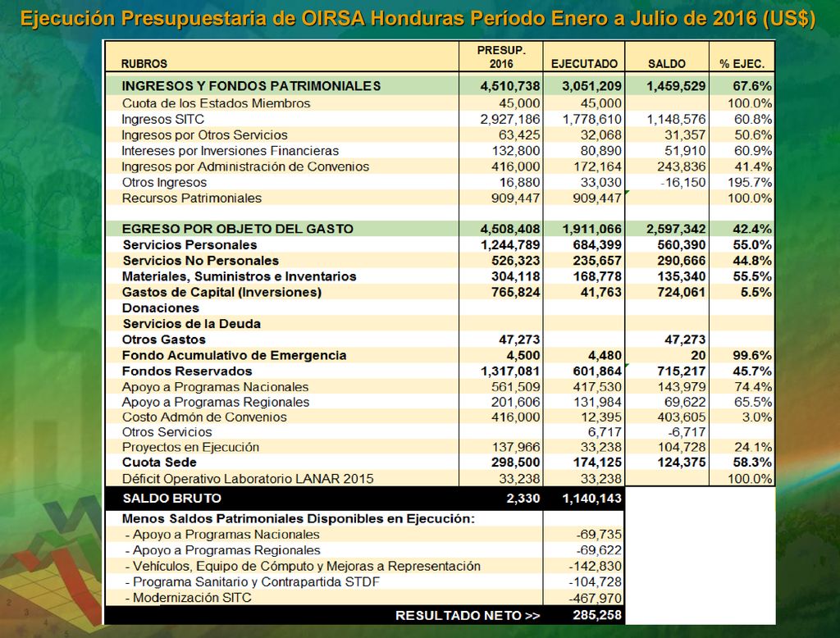The width and height of the screenshot is (840, 638).
Task: Select Servicios Personales executed value 684,399
Action: 599,245
